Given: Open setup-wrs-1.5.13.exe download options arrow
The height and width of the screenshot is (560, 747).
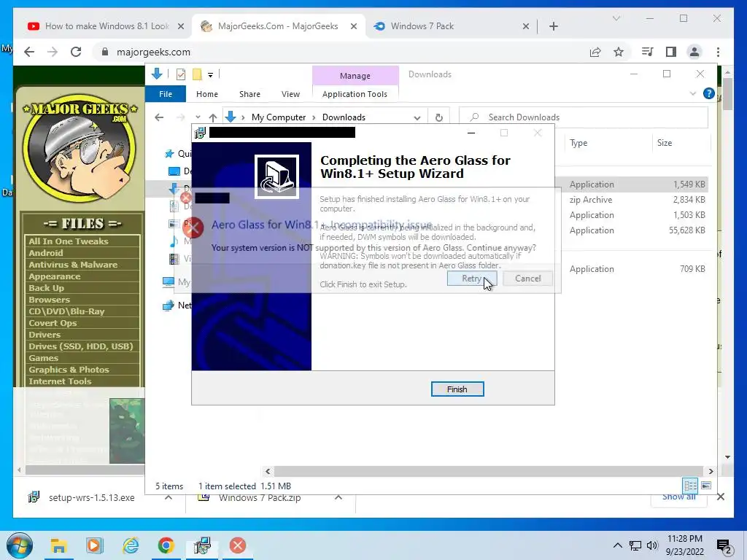Looking at the screenshot, I should (x=169, y=497).
